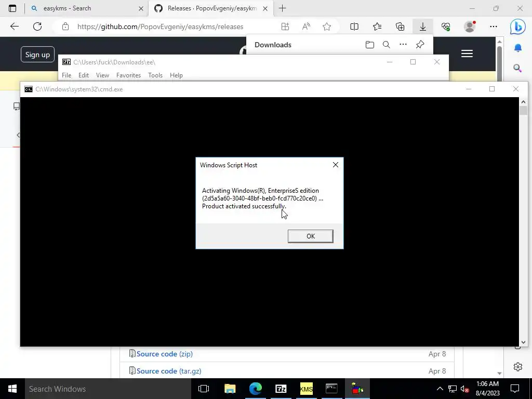The height and width of the screenshot is (399, 532).
Task: Open the Windows Start menu
Action: 12,389
